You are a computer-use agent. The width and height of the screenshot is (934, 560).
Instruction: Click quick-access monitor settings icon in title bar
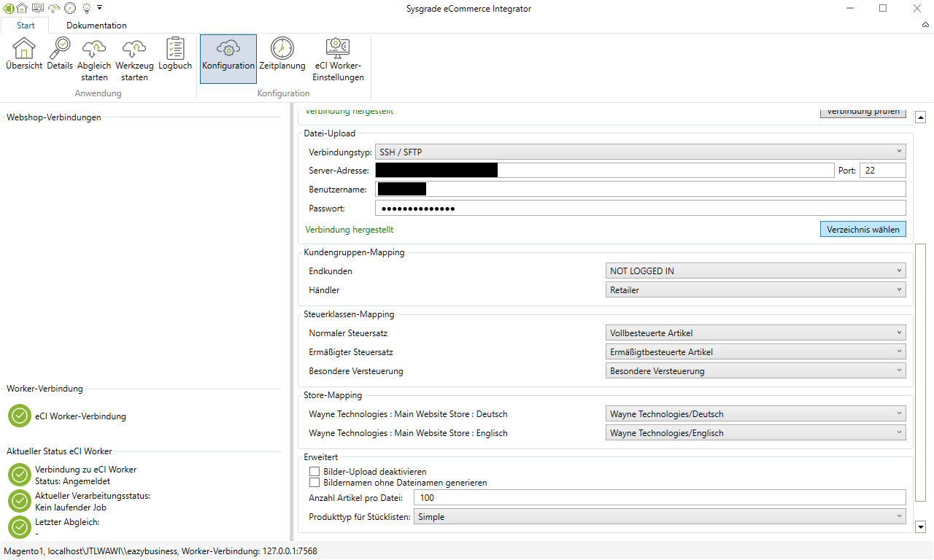tap(37, 8)
